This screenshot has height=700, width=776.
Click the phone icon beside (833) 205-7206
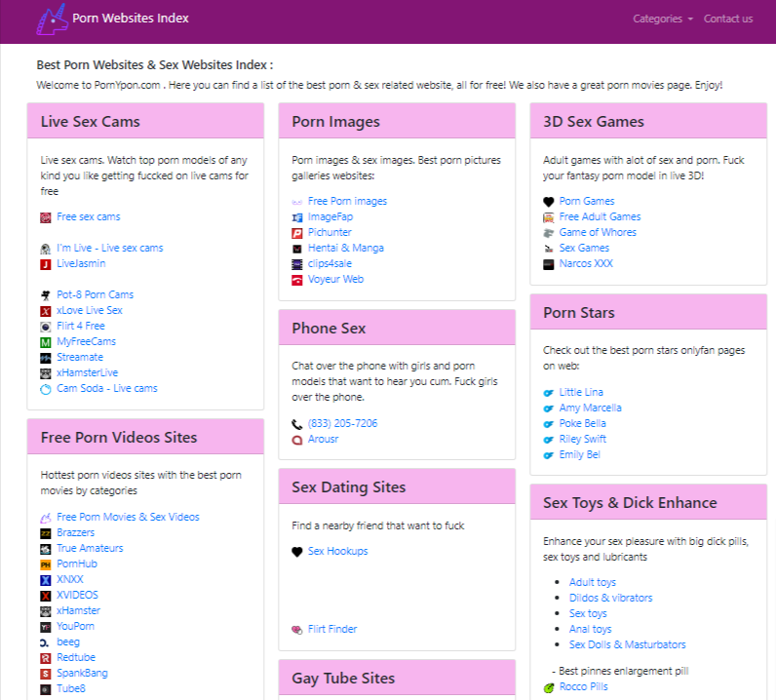click(x=297, y=424)
